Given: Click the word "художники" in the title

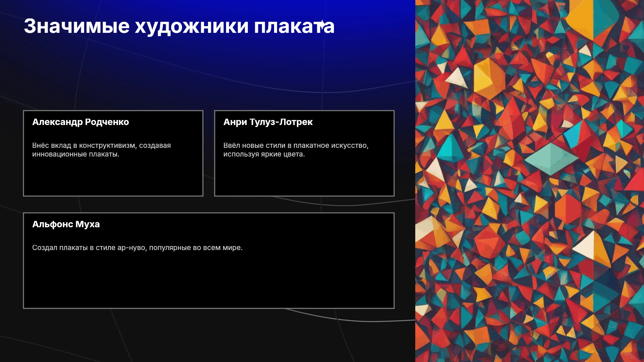Looking at the screenshot, I should (x=192, y=27).
